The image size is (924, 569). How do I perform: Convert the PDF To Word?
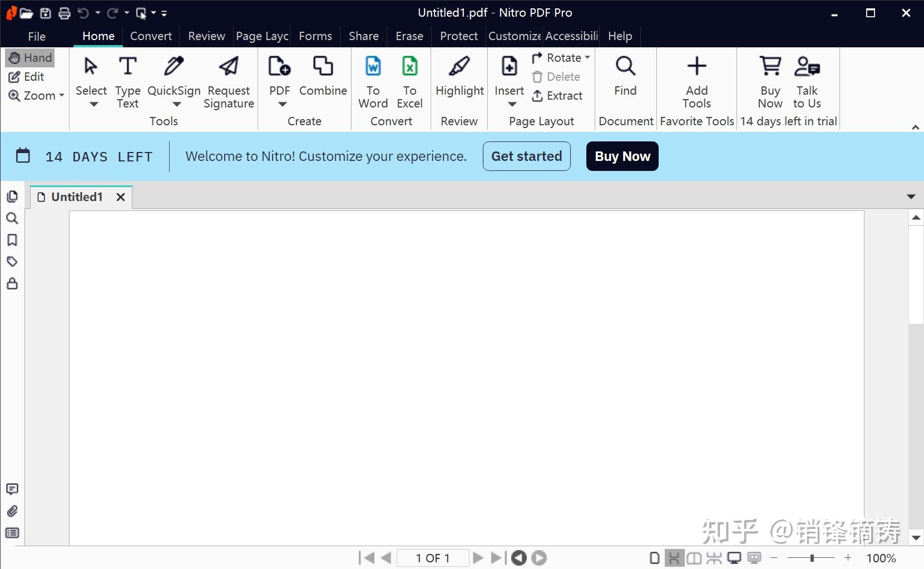pyautogui.click(x=373, y=82)
